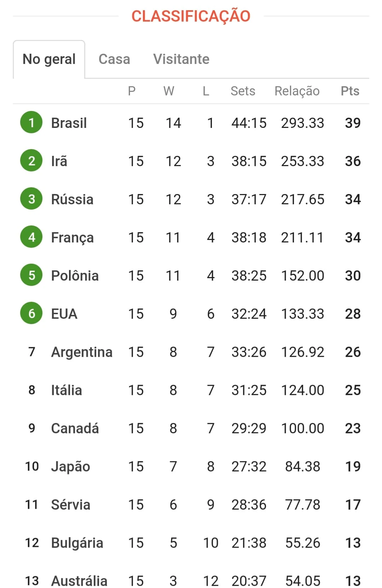Click the green rank 4 badge
This screenshot has height=588, width=382.
pos(31,237)
